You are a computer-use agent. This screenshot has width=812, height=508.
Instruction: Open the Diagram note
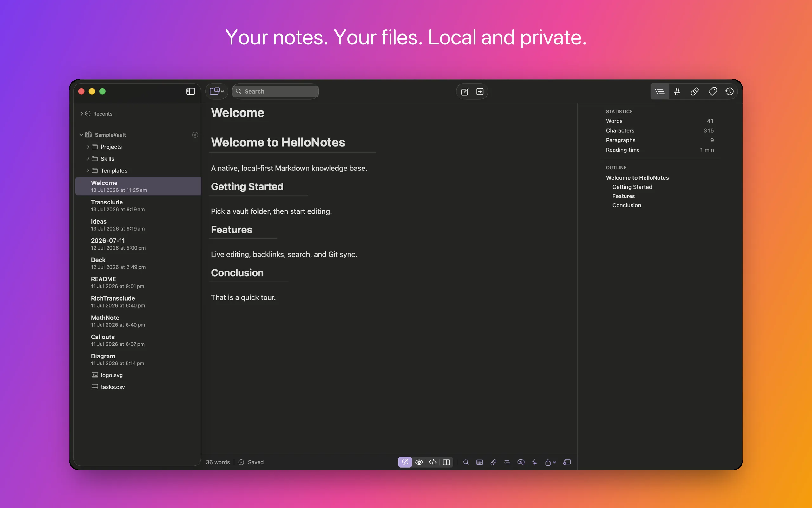click(x=138, y=359)
